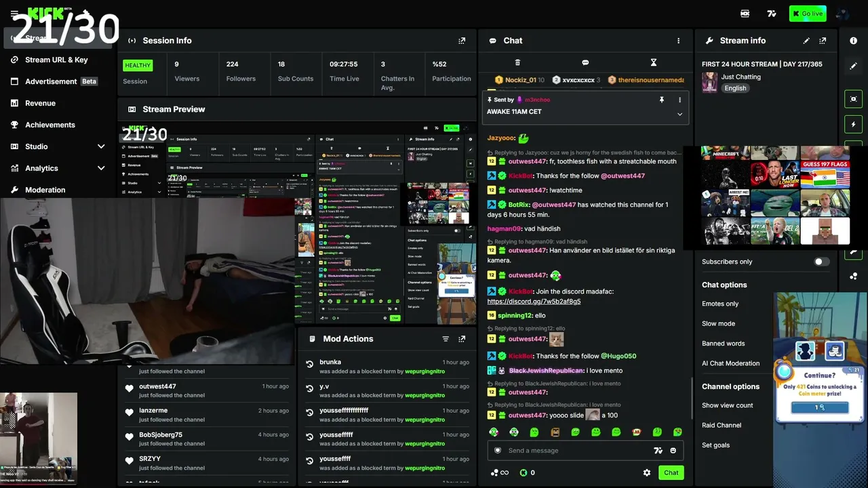
Task: Click the speech bubble icon in Chat toolbar
Action: 585,62
